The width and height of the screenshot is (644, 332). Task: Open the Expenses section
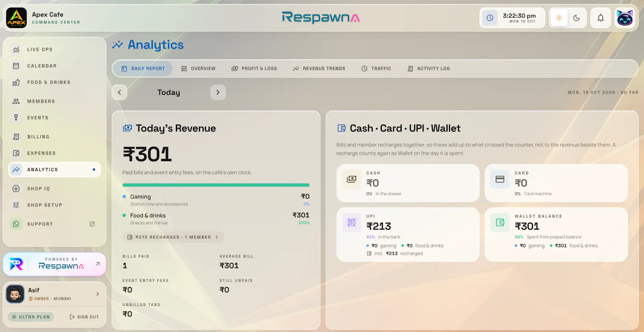[x=55, y=153]
